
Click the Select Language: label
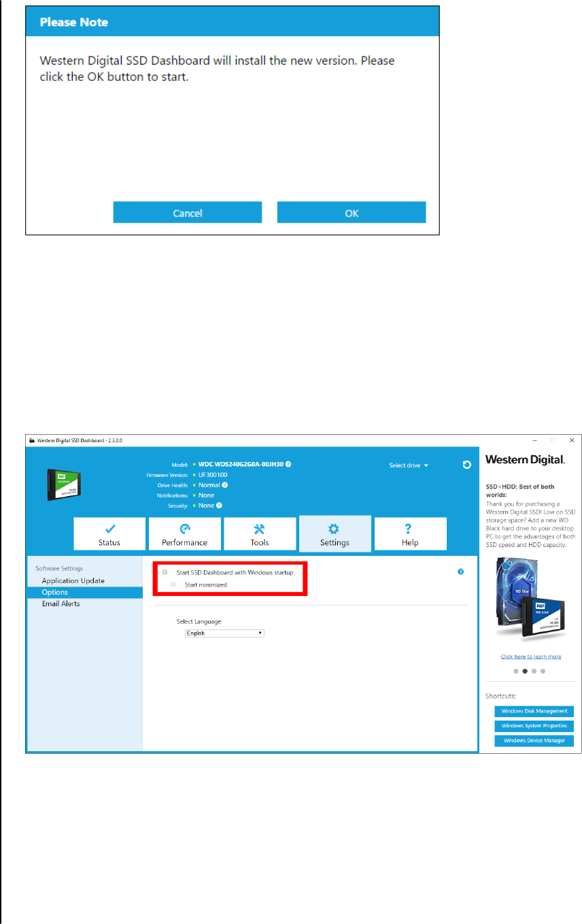pos(199,621)
